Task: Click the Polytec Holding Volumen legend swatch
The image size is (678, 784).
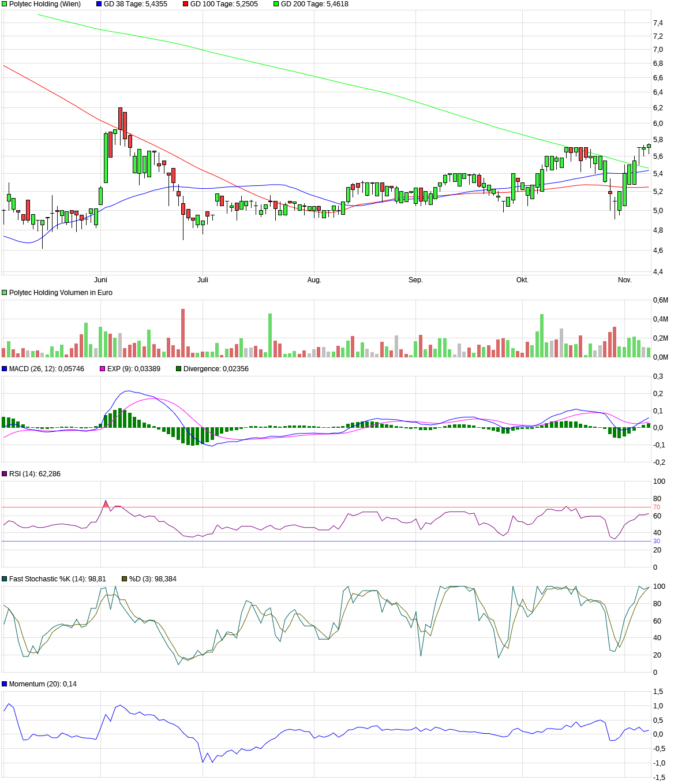Action: pyautogui.click(x=5, y=293)
